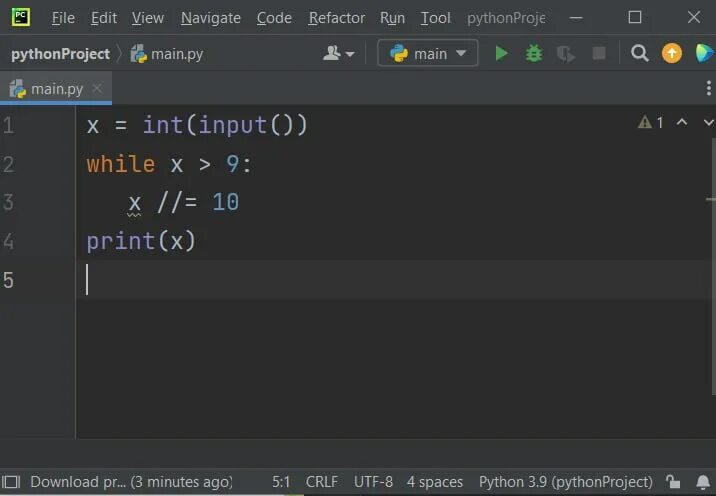Screen dimensions: 716x496
Task: Click the 'while' keyword on line 2
Action: point(121,164)
